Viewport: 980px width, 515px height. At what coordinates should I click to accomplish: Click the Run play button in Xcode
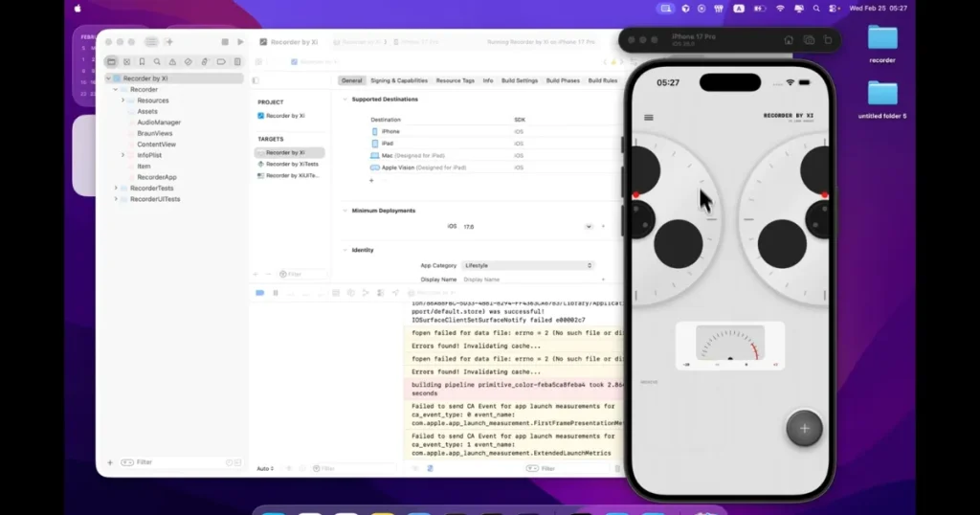[x=240, y=42]
